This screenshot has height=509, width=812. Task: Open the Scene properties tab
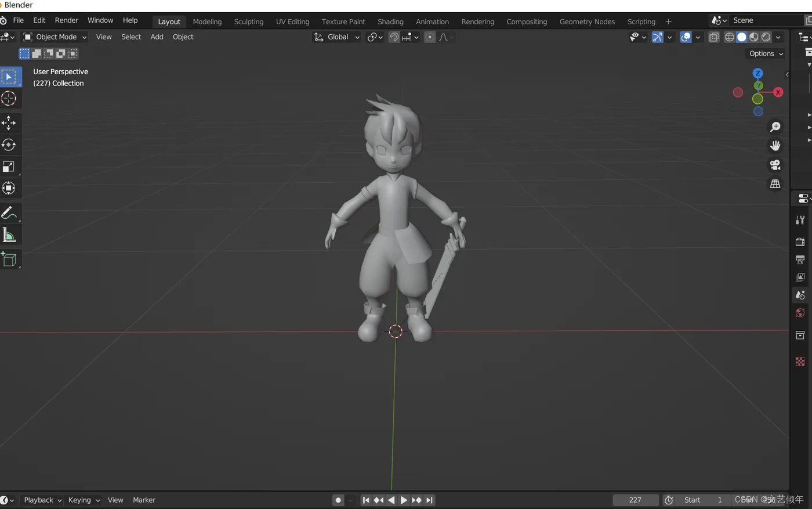pyautogui.click(x=800, y=295)
